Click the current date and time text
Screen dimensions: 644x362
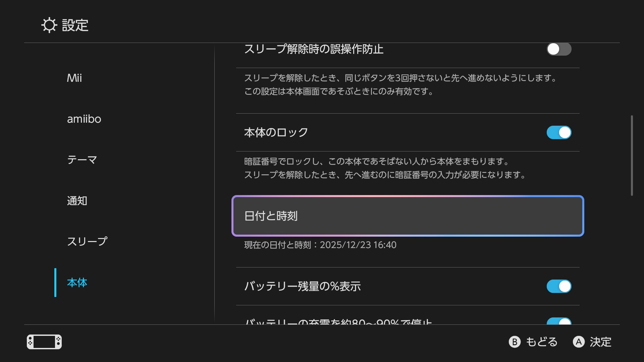coord(320,245)
